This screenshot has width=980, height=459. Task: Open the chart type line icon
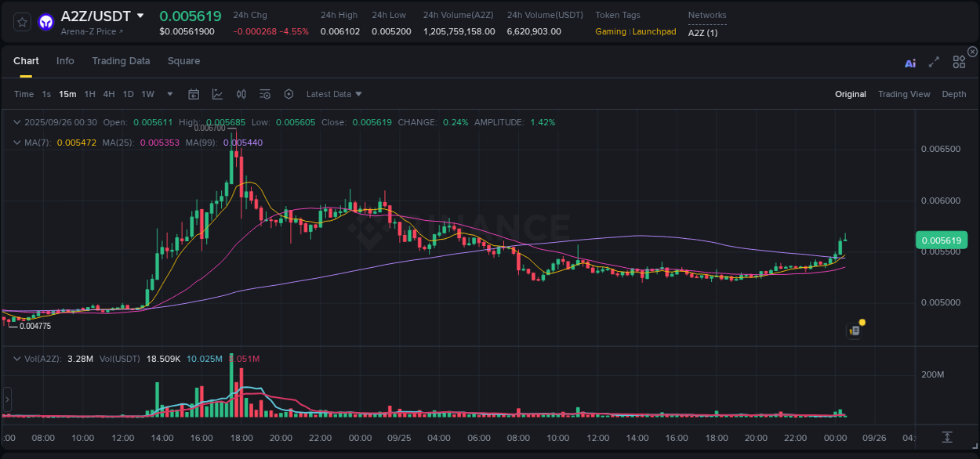[217, 93]
